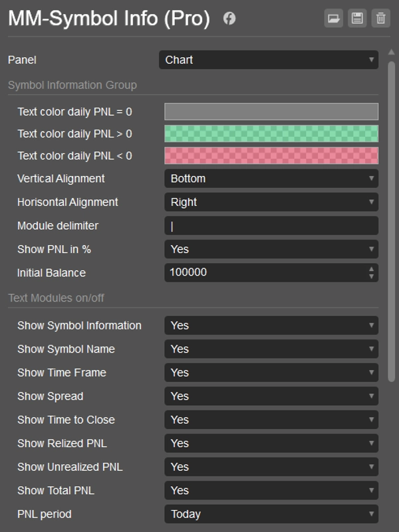Viewport: 399px width, 532px height.
Task: Decrease the Initial Balance with the down arrow
Action: click(372, 276)
